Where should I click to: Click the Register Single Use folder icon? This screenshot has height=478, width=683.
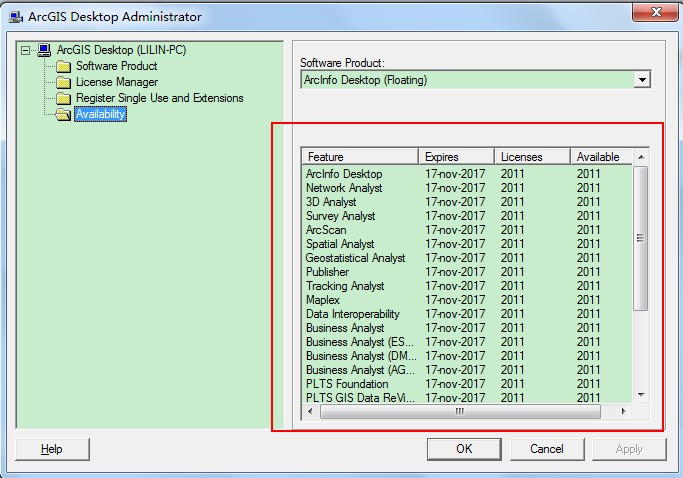pyautogui.click(x=63, y=98)
